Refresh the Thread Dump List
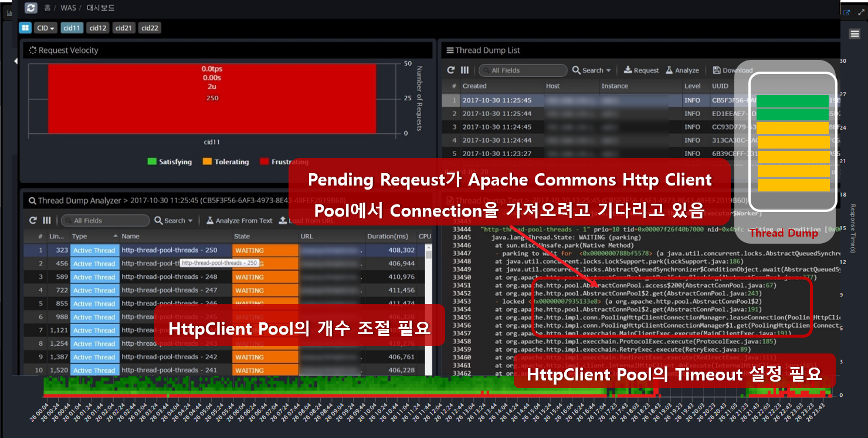Viewport: 868px width, 438px height. point(451,70)
